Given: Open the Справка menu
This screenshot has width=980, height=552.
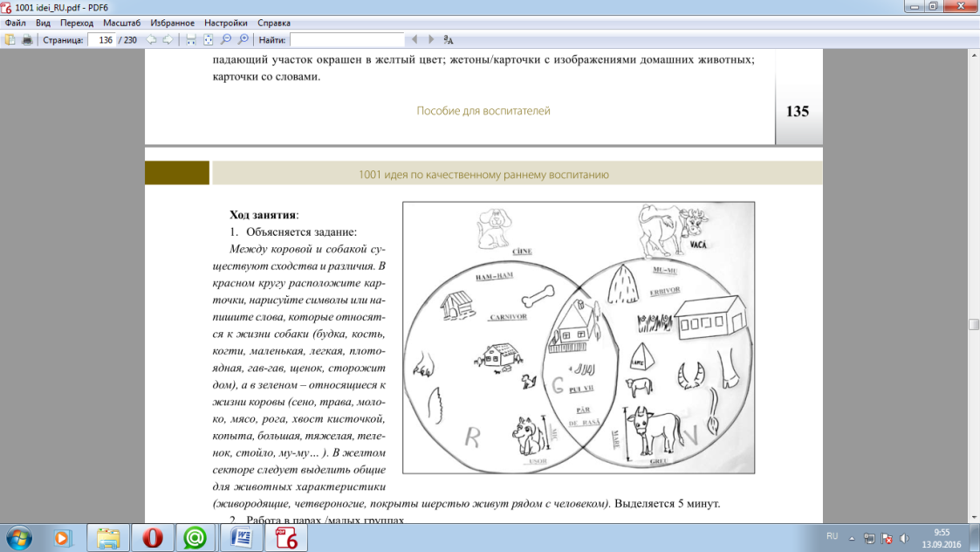Looking at the screenshot, I should 274,23.
